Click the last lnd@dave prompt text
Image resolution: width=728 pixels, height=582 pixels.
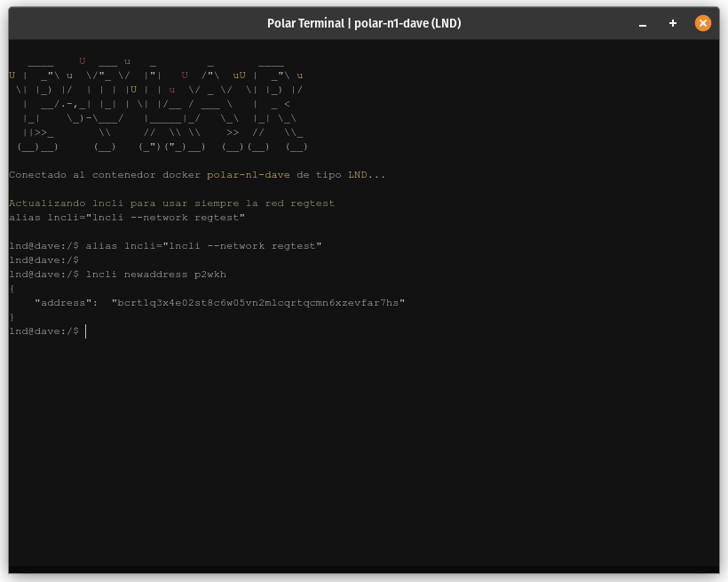(44, 331)
